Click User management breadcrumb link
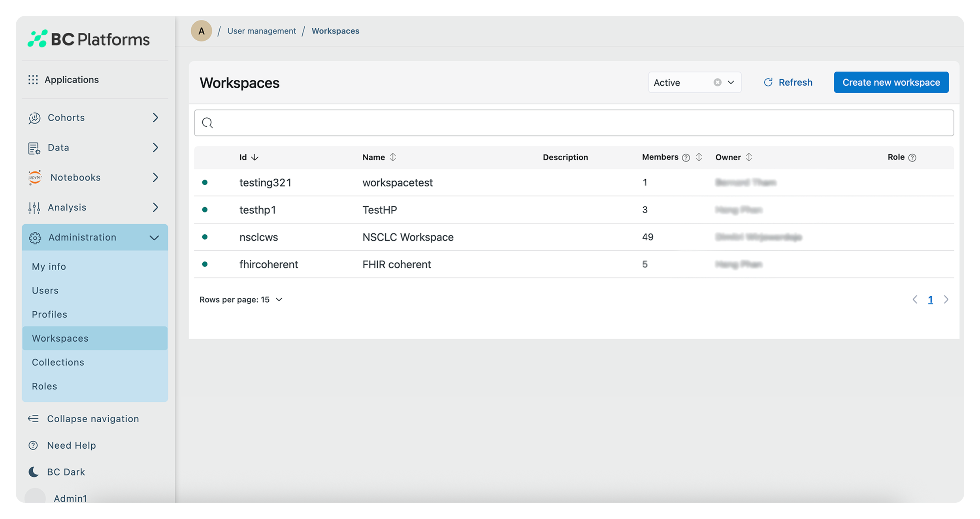The width and height of the screenshot is (980, 519). point(262,31)
